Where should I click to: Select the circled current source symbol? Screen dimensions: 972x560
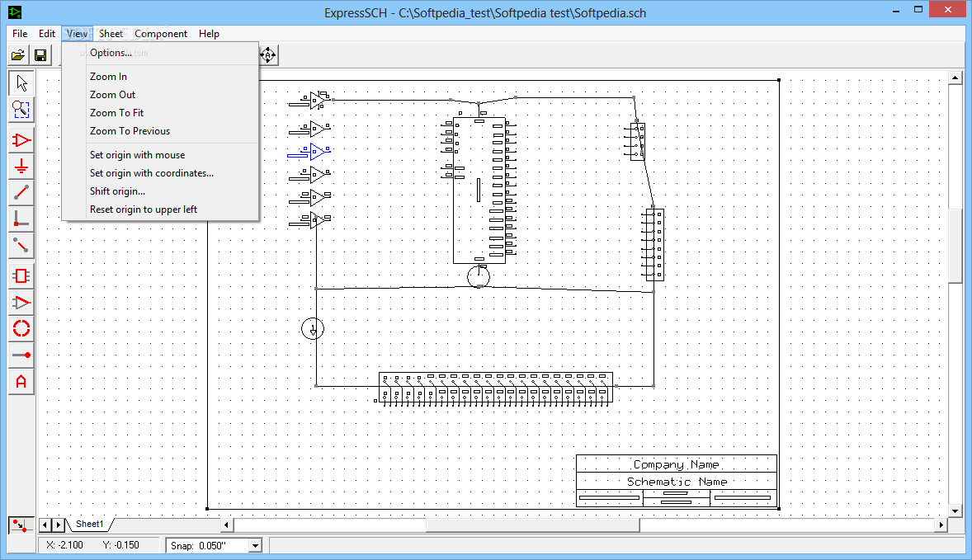(x=313, y=328)
